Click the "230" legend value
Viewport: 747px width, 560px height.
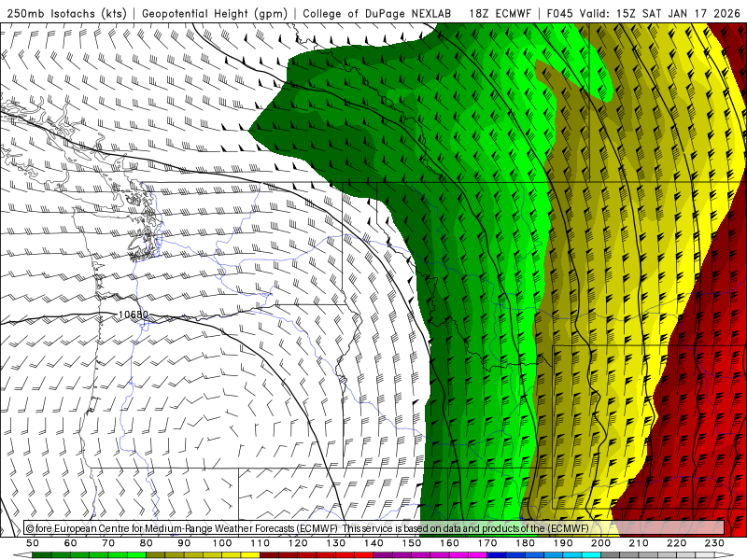point(715,543)
